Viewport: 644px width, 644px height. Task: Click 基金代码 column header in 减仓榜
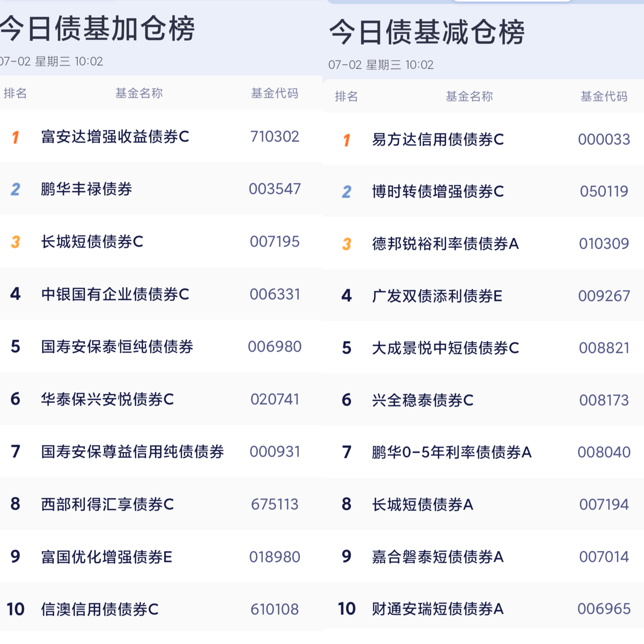[x=604, y=96]
